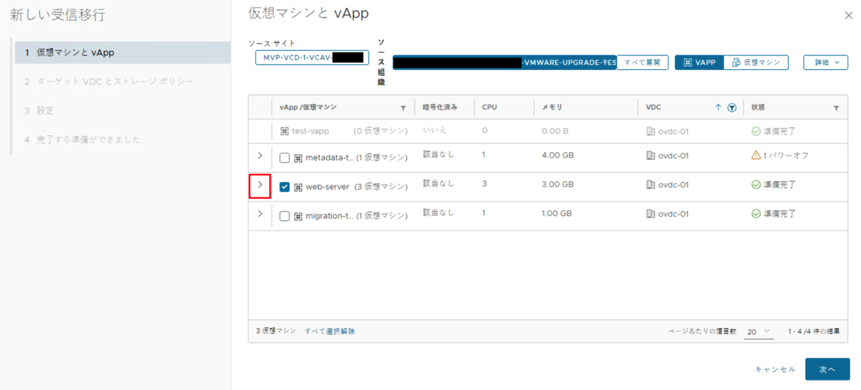Expand the web-server vApp row
This screenshot has height=390, width=861.
[x=260, y=186]
